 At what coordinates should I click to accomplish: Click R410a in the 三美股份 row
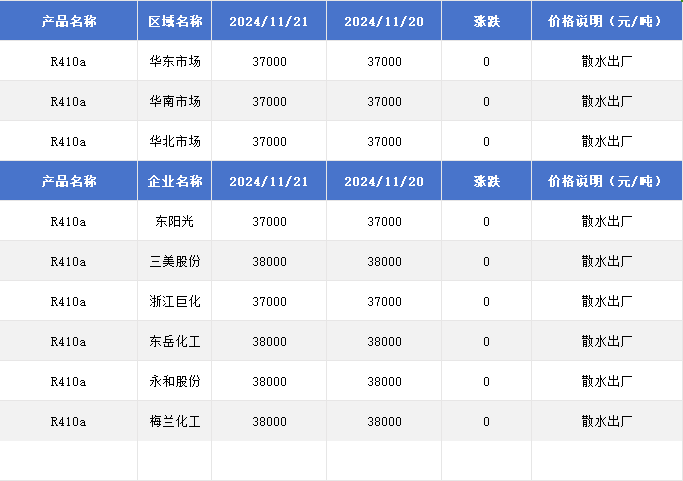[x=68, y=261]
